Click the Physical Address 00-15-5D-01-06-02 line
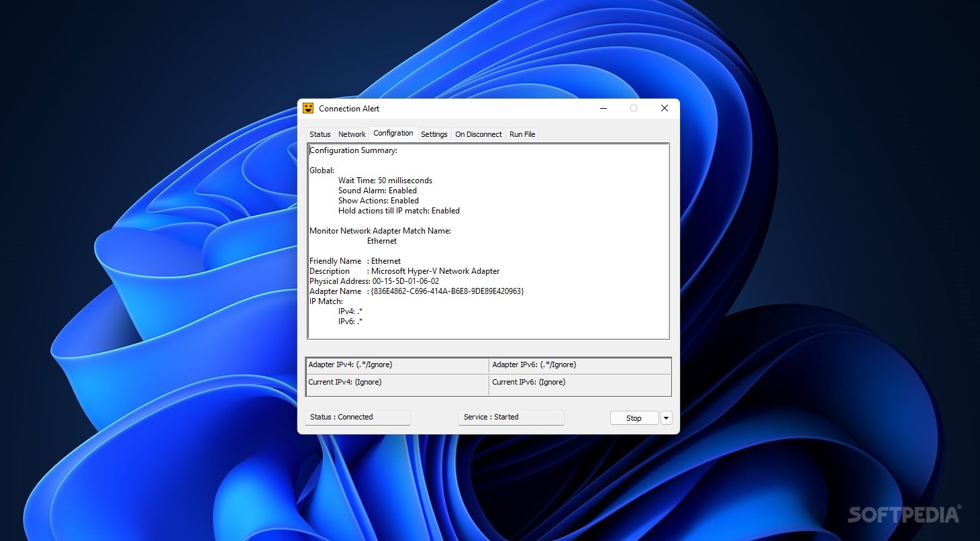This screenshot has width=980, height=541. click(374, 281)
